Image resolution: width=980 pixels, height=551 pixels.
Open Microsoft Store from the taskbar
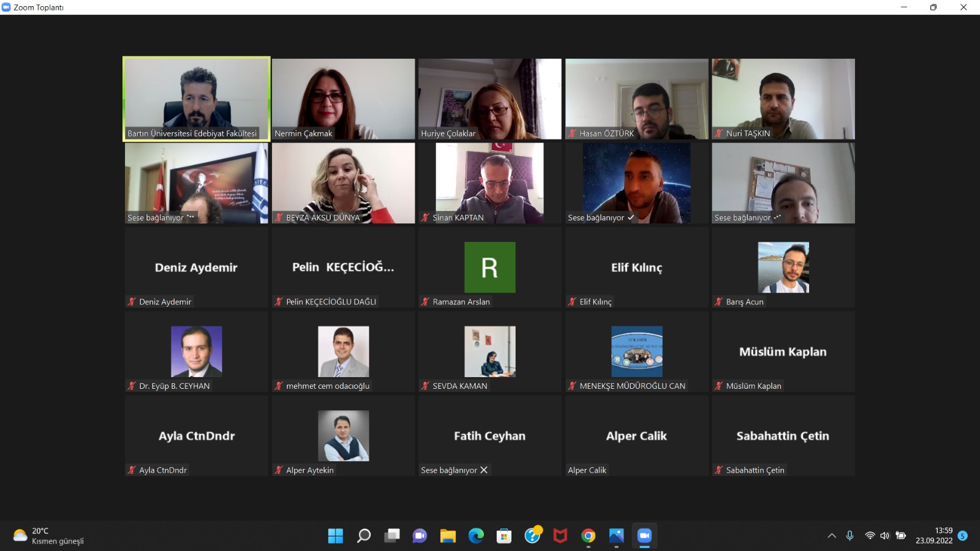pyautogui.click(x=504, y=536)
